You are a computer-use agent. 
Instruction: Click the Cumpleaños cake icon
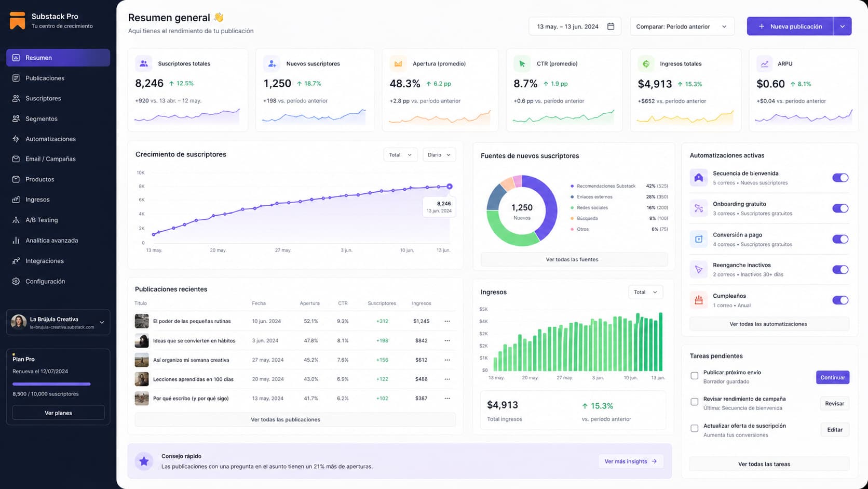point(699,300)
